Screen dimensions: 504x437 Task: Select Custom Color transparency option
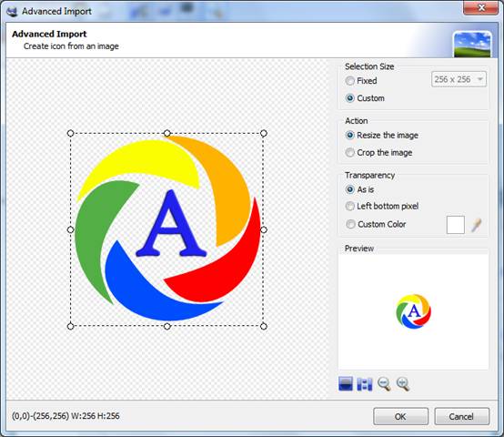click(350, 224)
